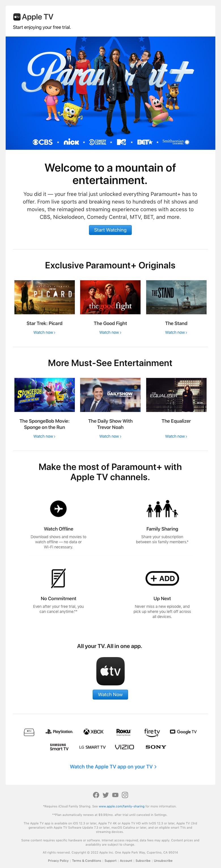
Task: Click the Fire TV logo
Action: pyautogui.click(x=152, y=732)
